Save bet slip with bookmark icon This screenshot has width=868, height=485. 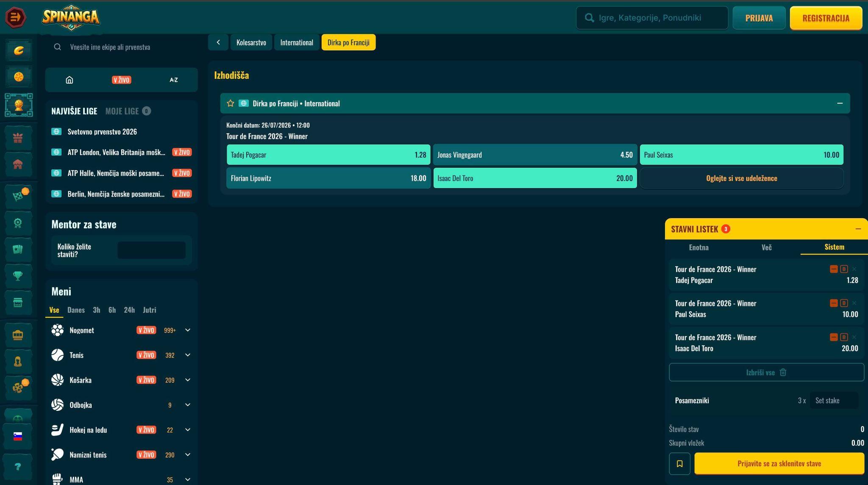679,463
